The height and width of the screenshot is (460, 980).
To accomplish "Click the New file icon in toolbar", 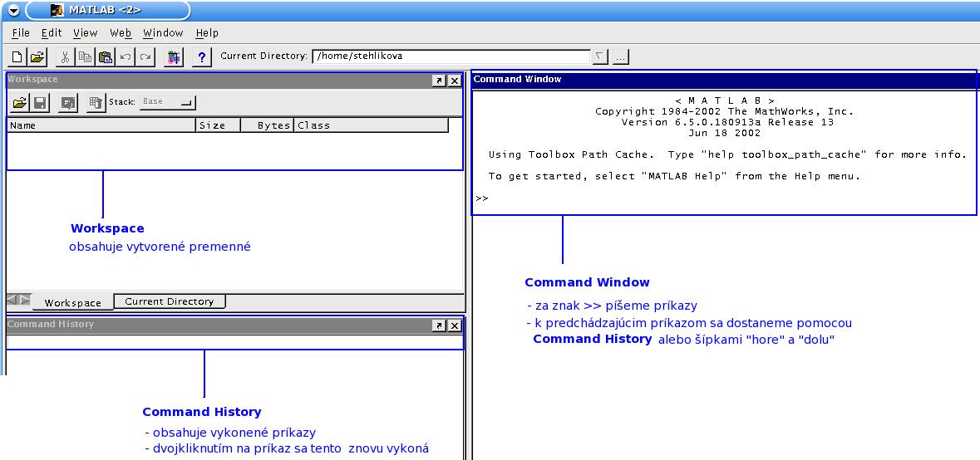I will 17,57.
